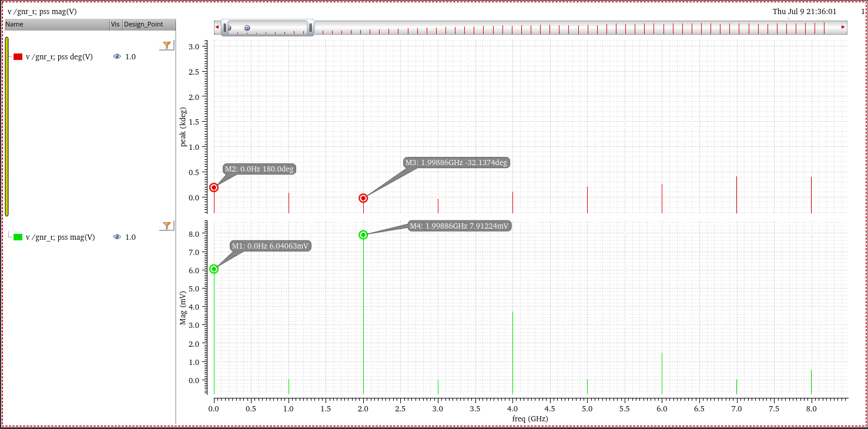Click the Design_Point column header

(x=149, y=24)
